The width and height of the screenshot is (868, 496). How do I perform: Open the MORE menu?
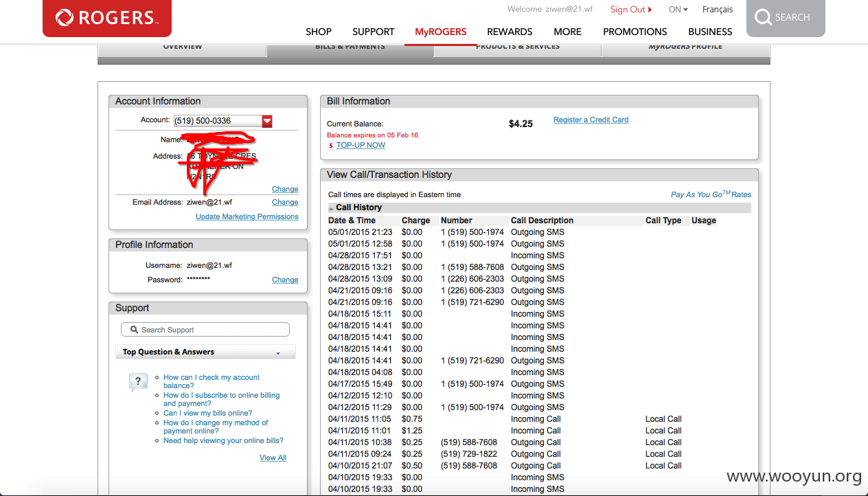tap(568, 32)
